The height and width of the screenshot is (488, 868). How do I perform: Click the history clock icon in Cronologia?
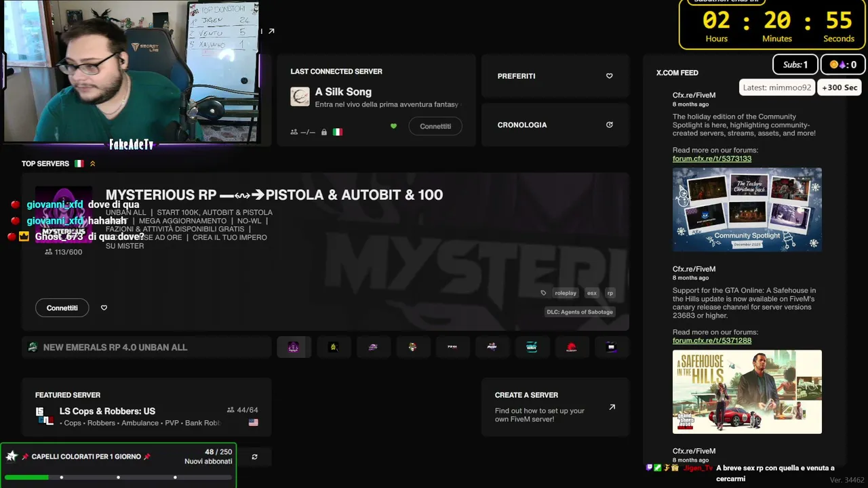tap(609, 125)
